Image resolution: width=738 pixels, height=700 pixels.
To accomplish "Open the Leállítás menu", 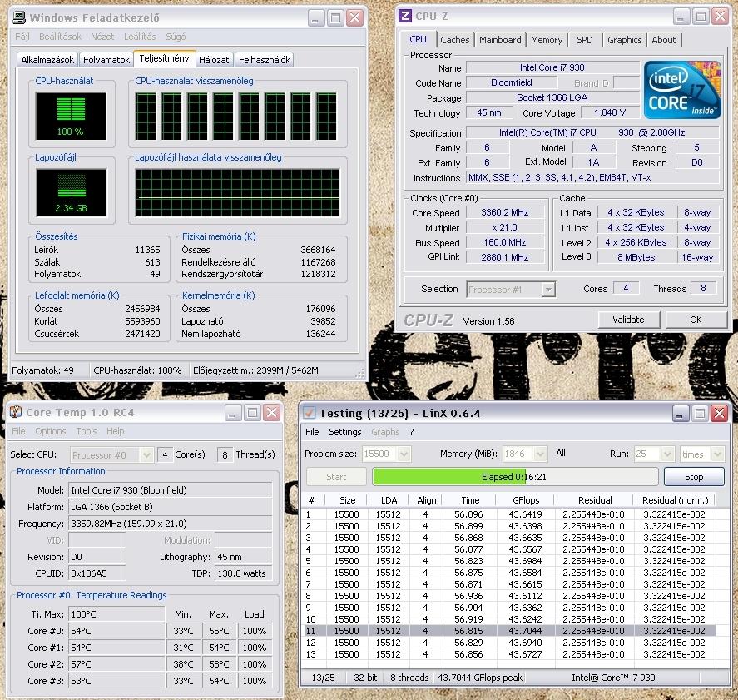I will pyautogui.click(x=140, y=37).
